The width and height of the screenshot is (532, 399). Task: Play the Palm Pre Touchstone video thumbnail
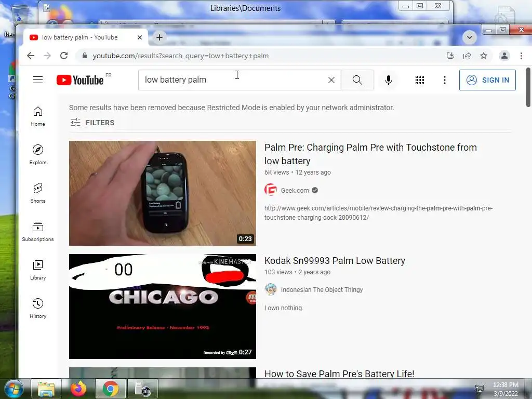[163, 193]
